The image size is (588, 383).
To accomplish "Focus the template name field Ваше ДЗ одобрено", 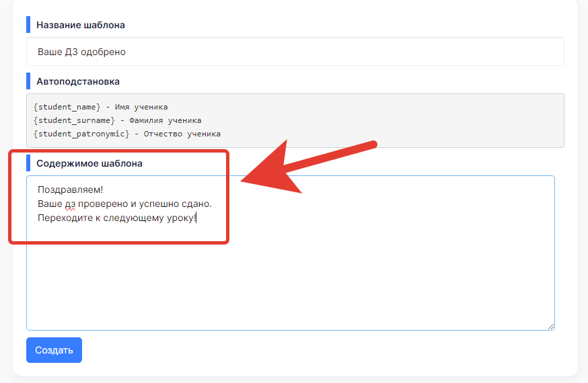I will pyautogui.click(x=295, y=52).
